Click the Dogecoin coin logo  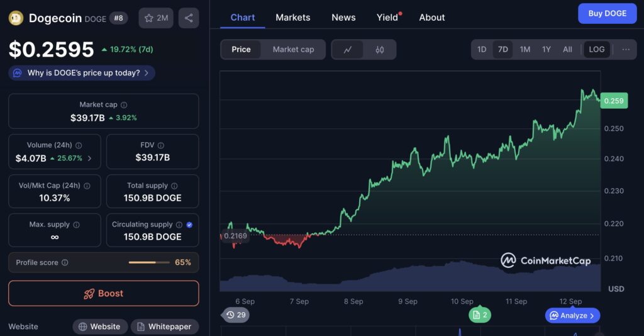tap(16, 18)
